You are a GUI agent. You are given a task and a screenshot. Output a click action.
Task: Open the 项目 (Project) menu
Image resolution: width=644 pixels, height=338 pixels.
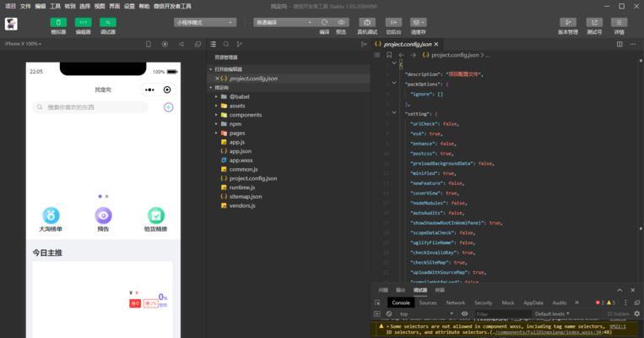10,6
